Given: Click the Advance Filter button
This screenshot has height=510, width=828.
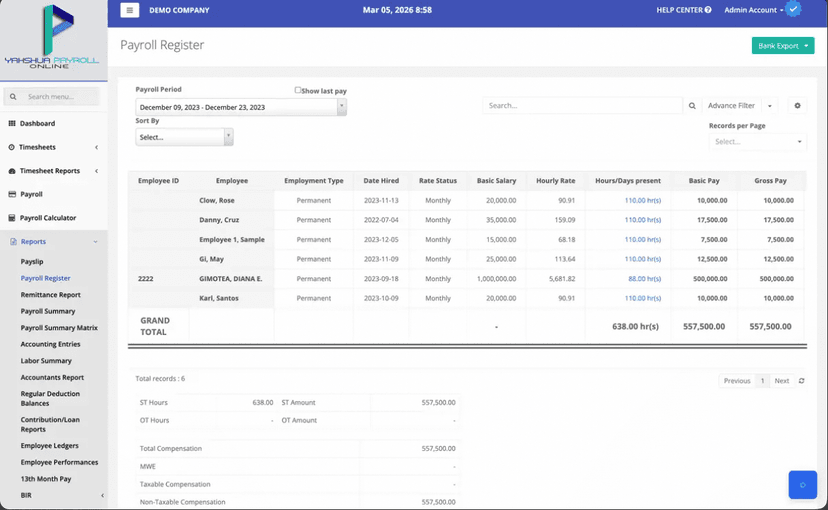Looking at the screenshot, I should [x=731, y=106].
